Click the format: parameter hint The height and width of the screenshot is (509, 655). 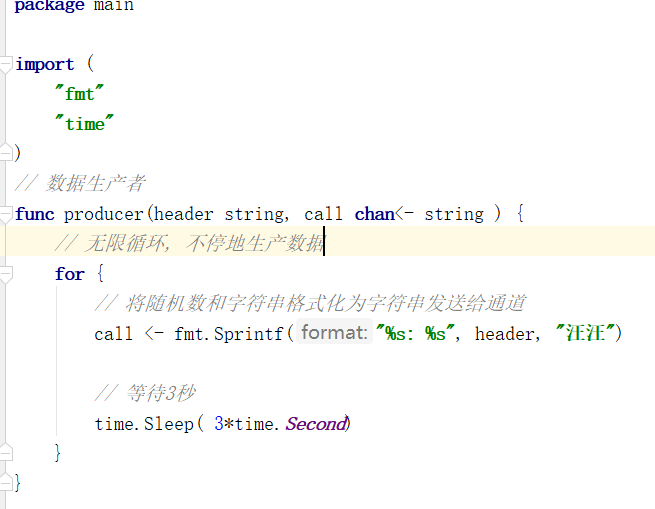pos(334,333)
